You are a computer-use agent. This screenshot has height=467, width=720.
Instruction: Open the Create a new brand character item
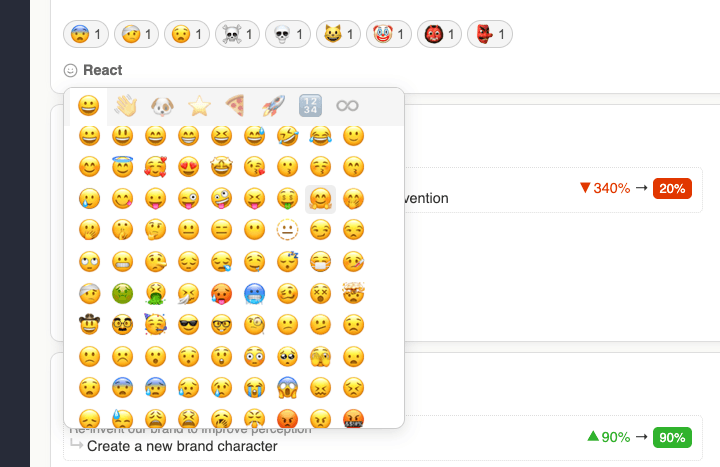pyautogui.click(x=182, y=446)
